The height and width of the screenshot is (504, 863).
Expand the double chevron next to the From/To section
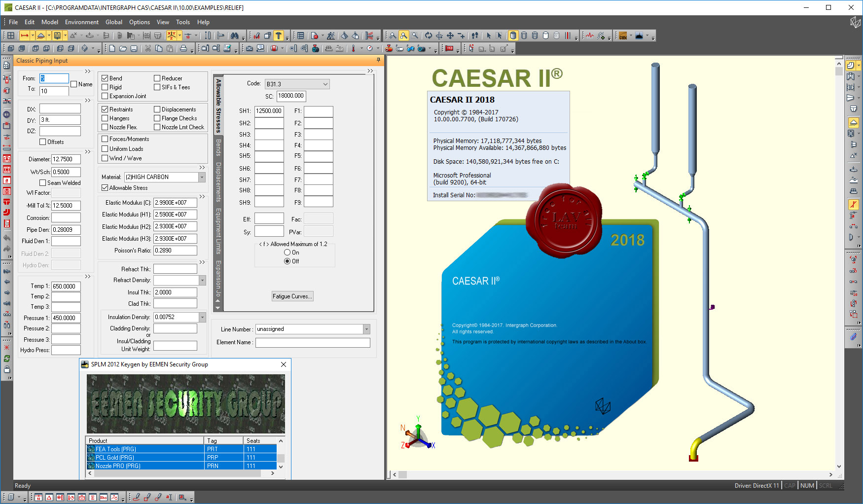click(x=88, y=72)
